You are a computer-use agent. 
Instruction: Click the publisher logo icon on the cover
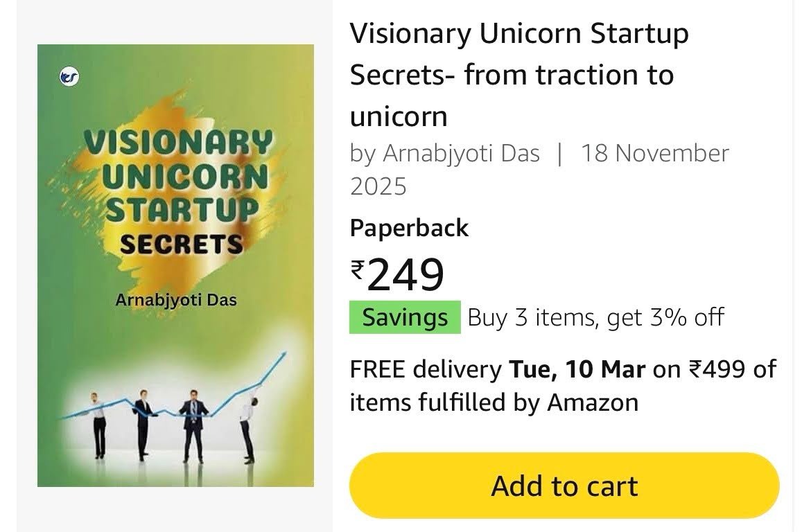point(69,78)
